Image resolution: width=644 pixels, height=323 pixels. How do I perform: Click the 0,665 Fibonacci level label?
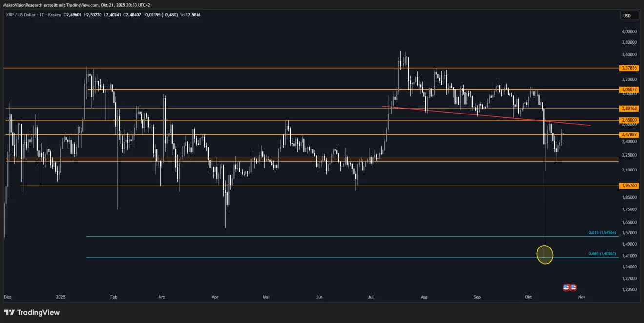point(602,254)
